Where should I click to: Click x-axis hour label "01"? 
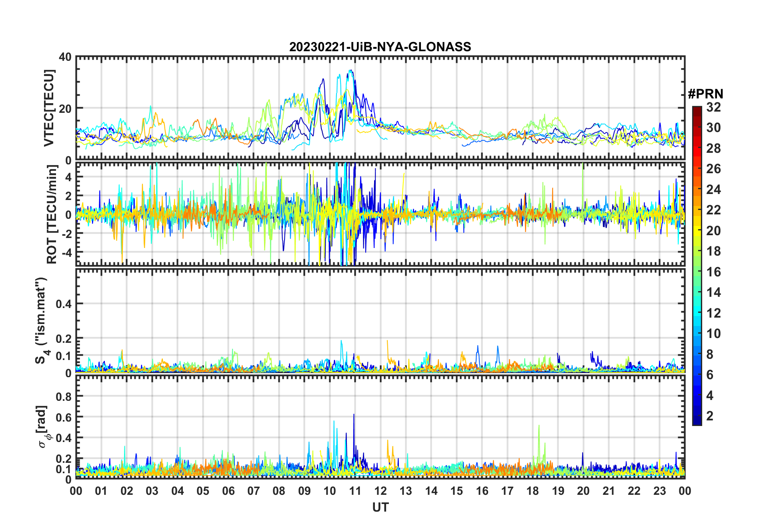[x=101, y=491]
